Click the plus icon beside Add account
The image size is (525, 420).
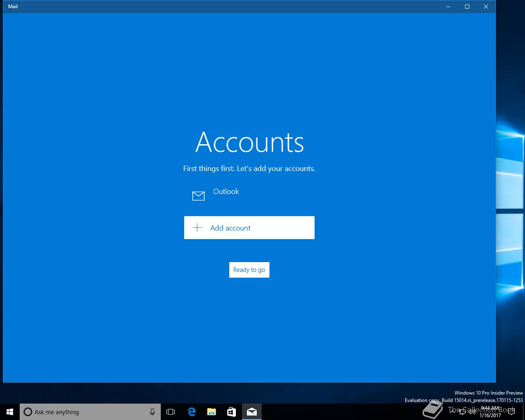pos(197,228)
